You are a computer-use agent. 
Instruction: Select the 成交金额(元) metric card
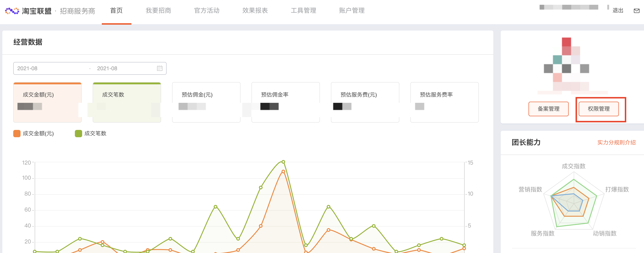pos(47,102)
